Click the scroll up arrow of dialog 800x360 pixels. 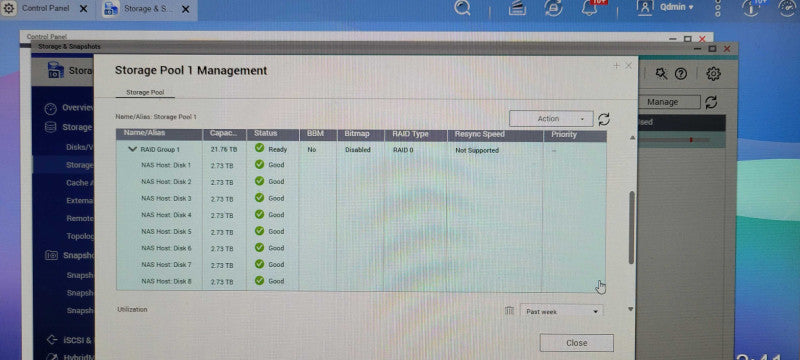pyautogui.click(x=632, y=138)
